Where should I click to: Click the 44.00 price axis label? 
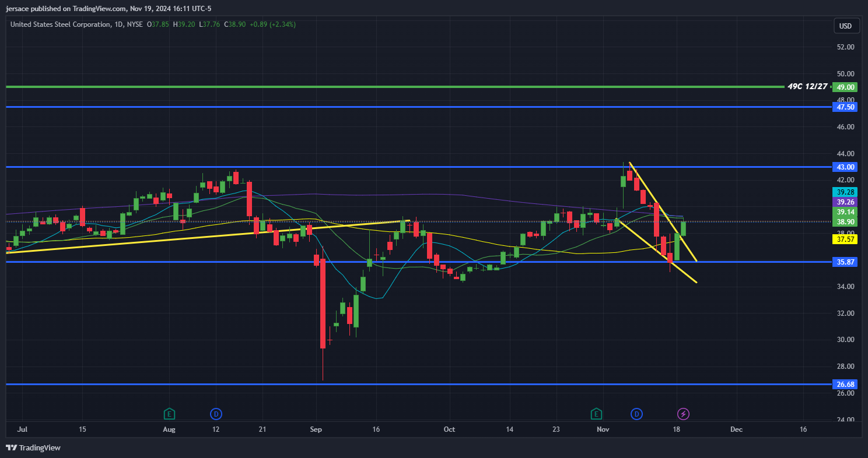pos(846,154)
